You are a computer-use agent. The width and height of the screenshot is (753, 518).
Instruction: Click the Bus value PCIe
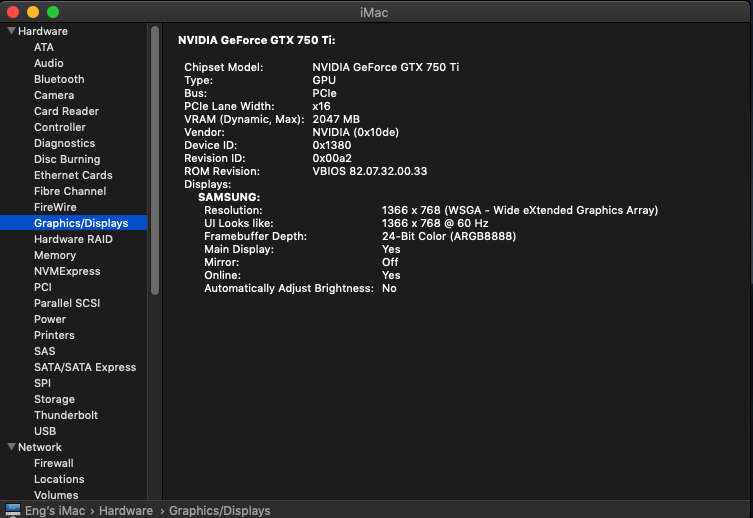(325, 93)
